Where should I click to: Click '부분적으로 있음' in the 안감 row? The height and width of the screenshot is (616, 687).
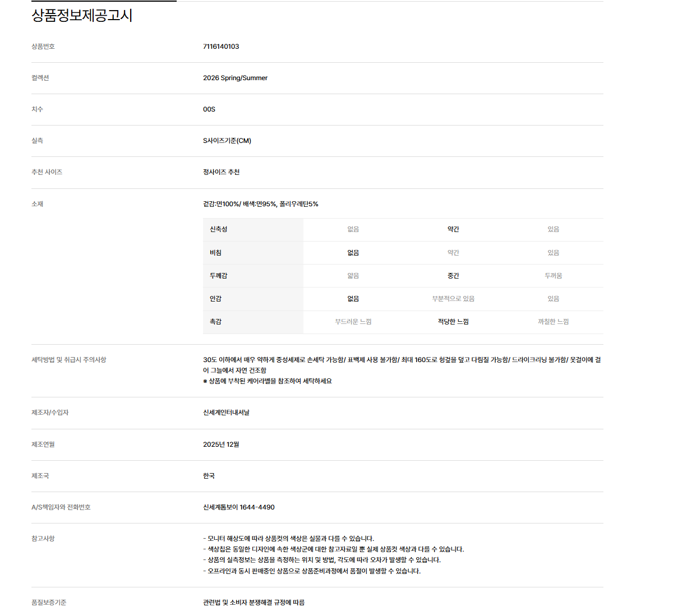pyautogui.click(x=453, y=299)
